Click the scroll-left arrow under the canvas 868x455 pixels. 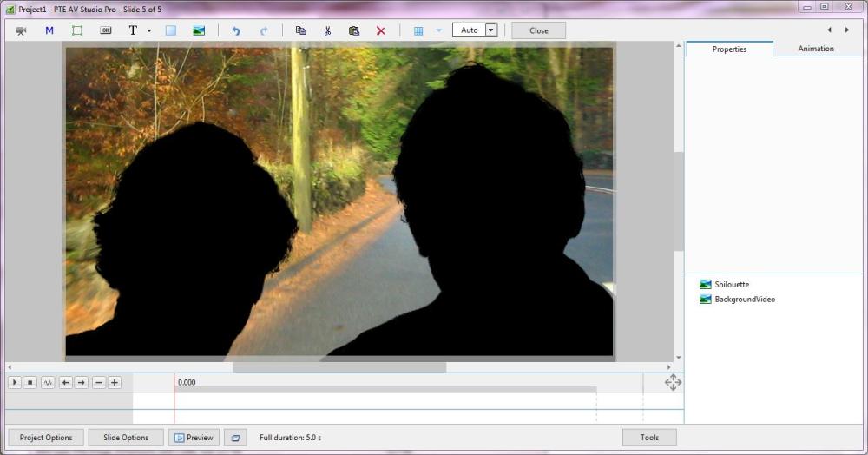(x=10, y=367)
